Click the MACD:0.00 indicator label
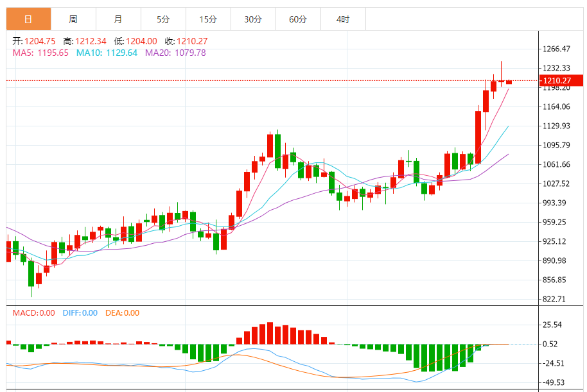The height and width of the screenshot is (392, 587). coord(33,313)
